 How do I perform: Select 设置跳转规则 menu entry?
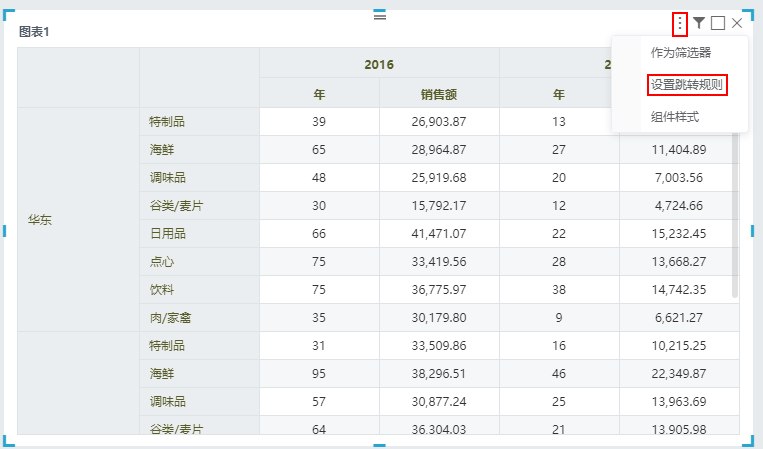[x=687, y=85]
